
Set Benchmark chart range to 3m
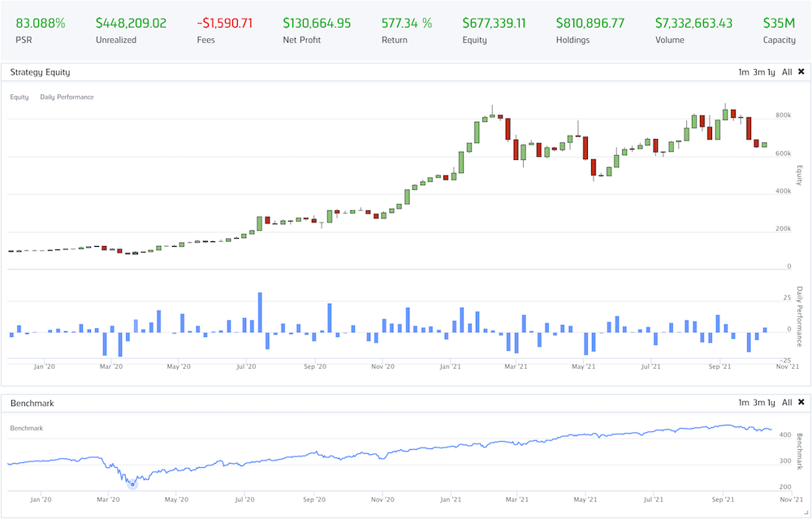[x=758, y=403]
